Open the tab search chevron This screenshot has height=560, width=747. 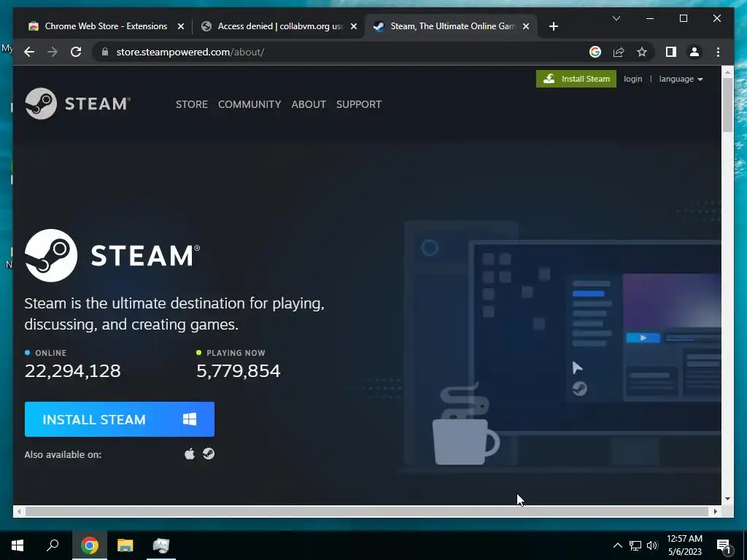(x=616, y=18)
